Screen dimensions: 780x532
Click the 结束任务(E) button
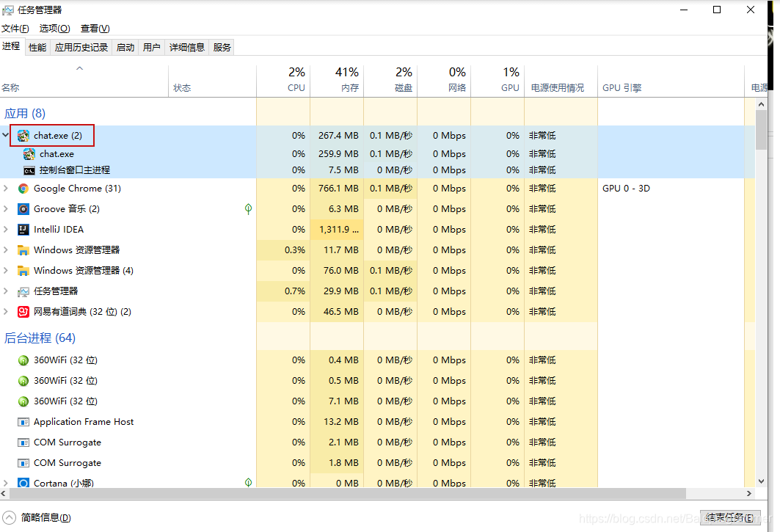[x=730, y=517]
